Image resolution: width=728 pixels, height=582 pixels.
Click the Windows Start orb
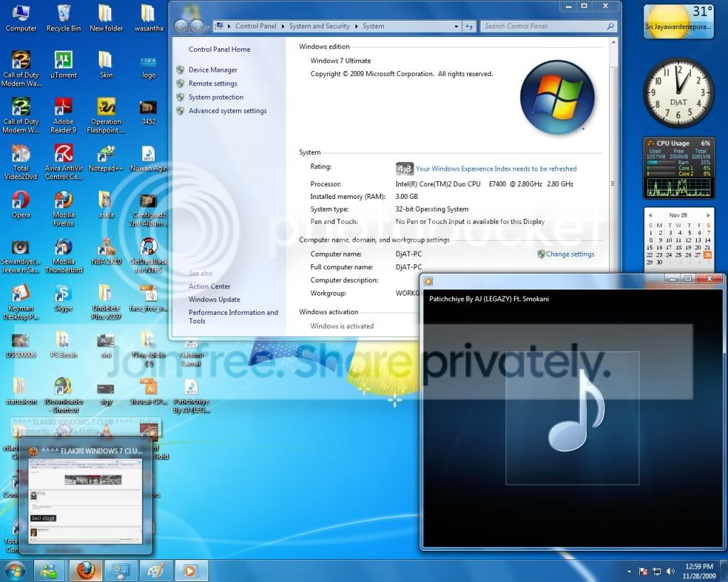[x=14, y=571]
